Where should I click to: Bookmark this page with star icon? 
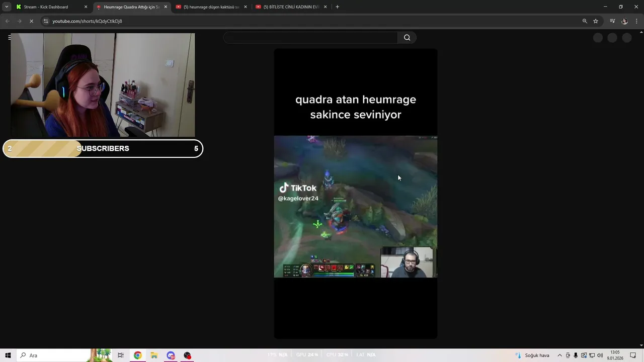click(x=596, y=21)
